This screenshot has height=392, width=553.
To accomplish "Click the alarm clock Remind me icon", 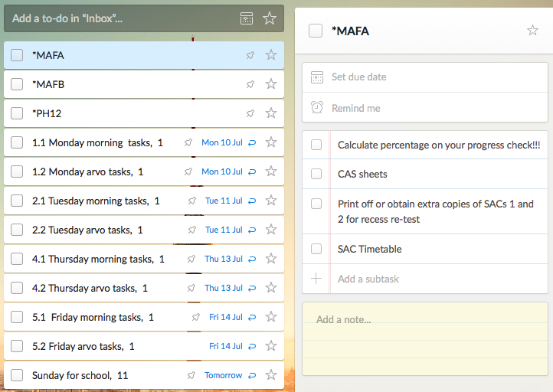I will (x=316, y=107).
